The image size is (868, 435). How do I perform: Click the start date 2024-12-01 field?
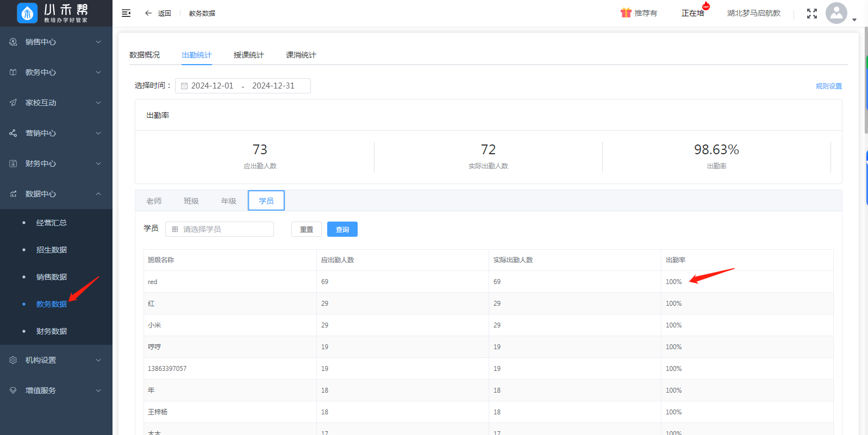coord(212,86)
